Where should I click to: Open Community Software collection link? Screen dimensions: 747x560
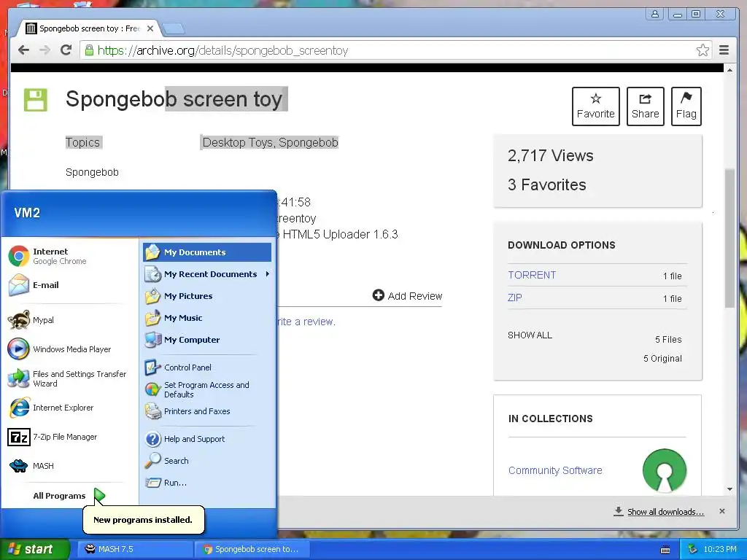click(x=555, y=470)
